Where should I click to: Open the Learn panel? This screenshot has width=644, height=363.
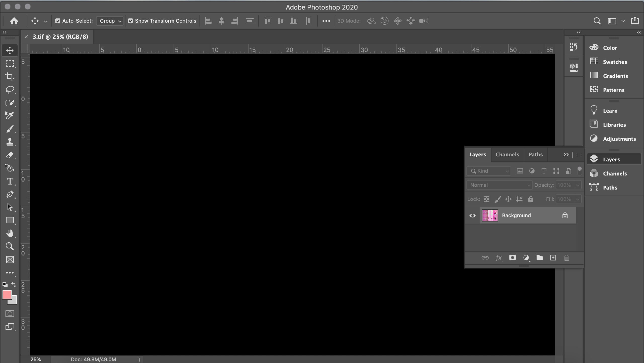pos(610,111)
